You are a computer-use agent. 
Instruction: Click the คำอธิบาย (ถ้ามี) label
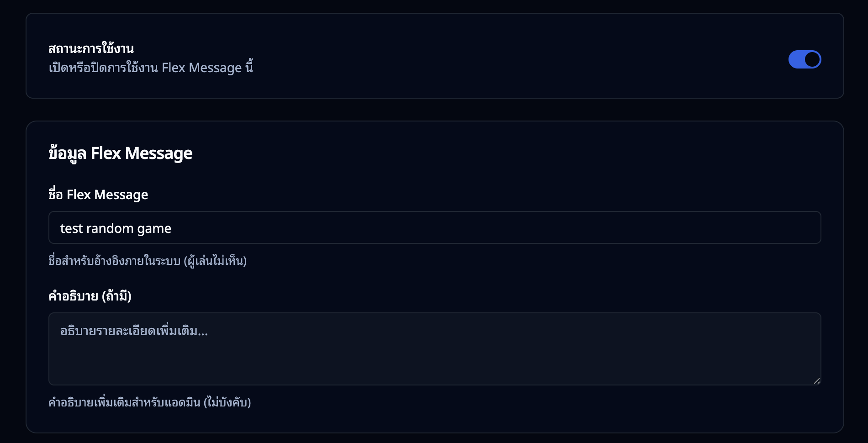coord(90,296)
